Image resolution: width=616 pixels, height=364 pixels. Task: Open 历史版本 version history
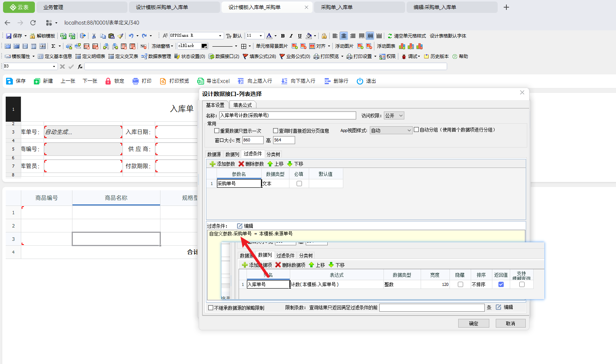coord(436,56)
